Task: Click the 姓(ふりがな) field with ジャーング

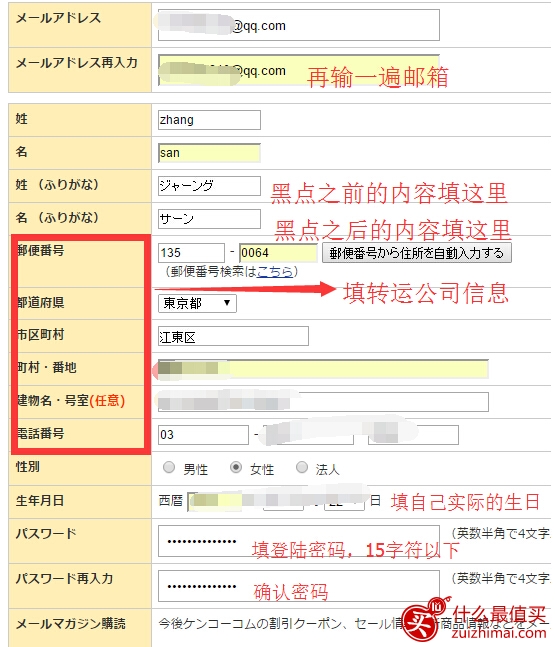Action: (209, 186)
